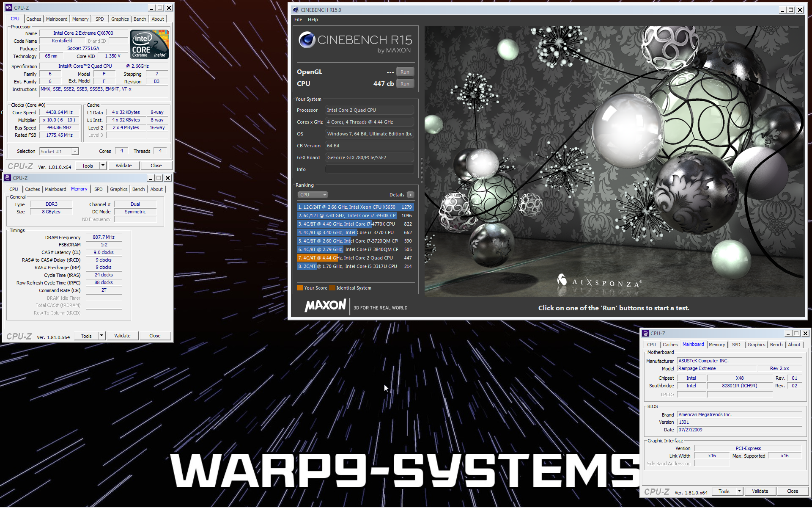The width and height of the screenshot is (812, 508).
Task: Open the CPU ranking type dropdown in Cinebench
Action: tap(313, 195)
